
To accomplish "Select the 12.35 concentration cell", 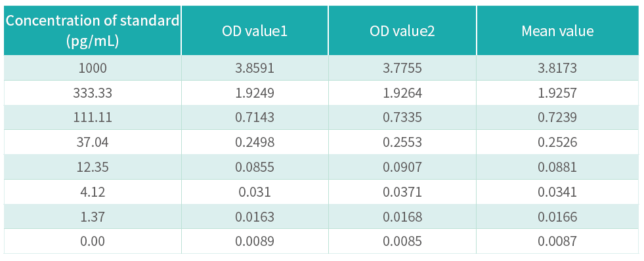I will (x=93, y=167).
